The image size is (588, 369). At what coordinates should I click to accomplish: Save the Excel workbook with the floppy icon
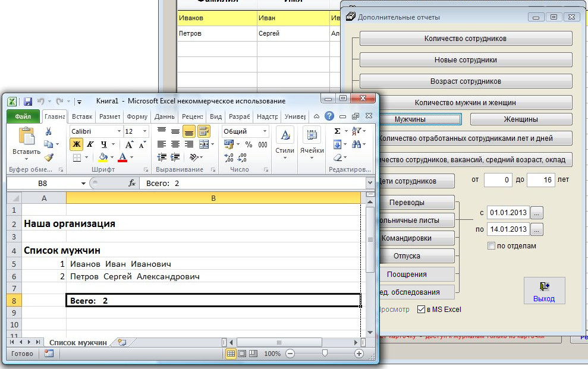[28, 102]
